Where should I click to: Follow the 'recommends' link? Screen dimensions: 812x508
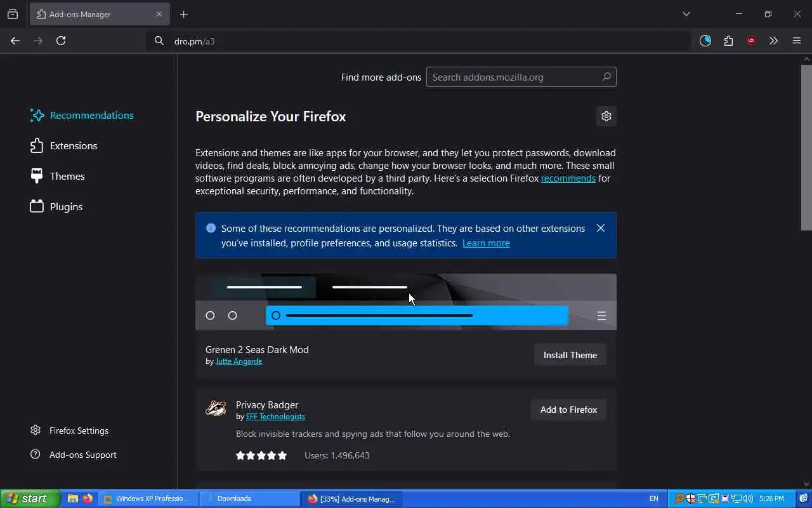click(x=568, y=178)
